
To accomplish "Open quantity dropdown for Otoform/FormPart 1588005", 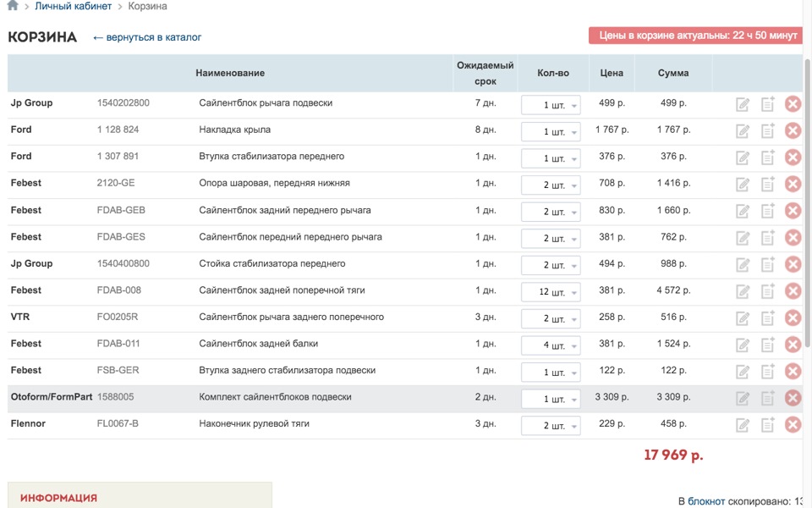I will 551,399.
